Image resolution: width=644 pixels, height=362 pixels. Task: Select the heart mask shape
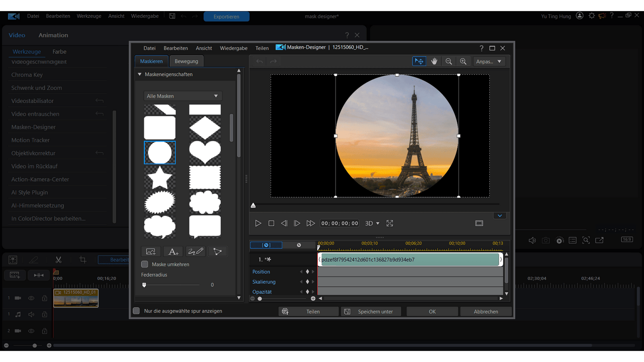[205, 152]
